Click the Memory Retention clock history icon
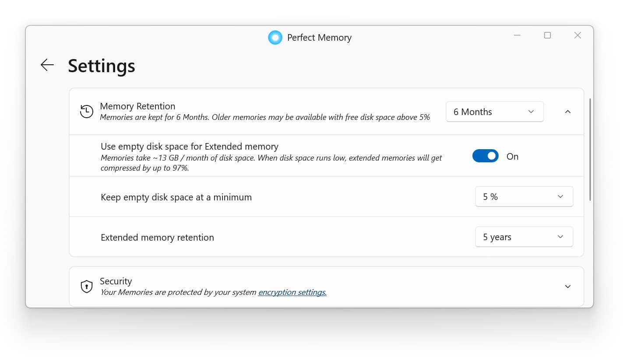The image size is (623, 364). [87, 112]
